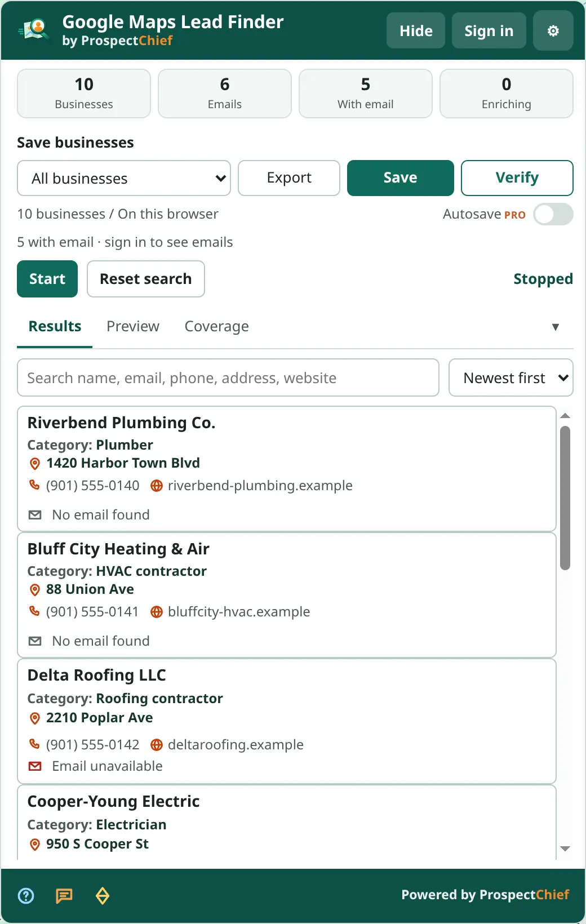Viewport: 586px width, 924px height.
Task: Open the All businesses dropdown
Action: [x=124, y=178]
